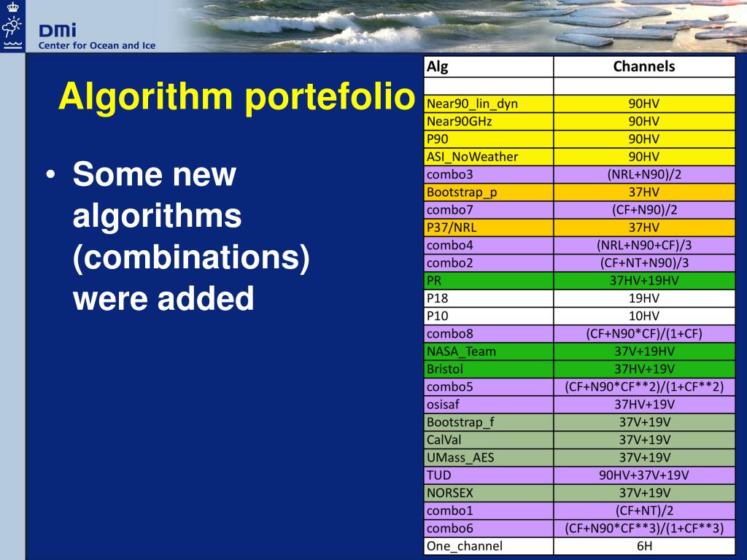The image size is (747, 560).
Task: Click the "P37/NRL" table cell
Action: 489,227
